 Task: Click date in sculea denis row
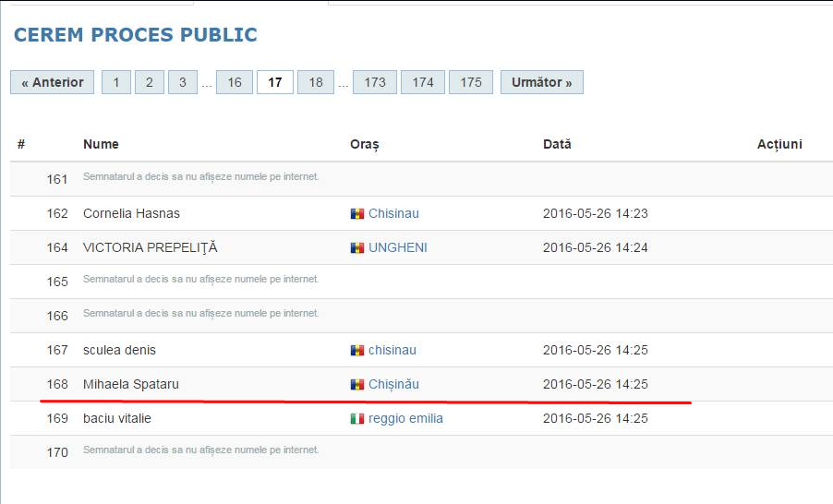[596, 350]
